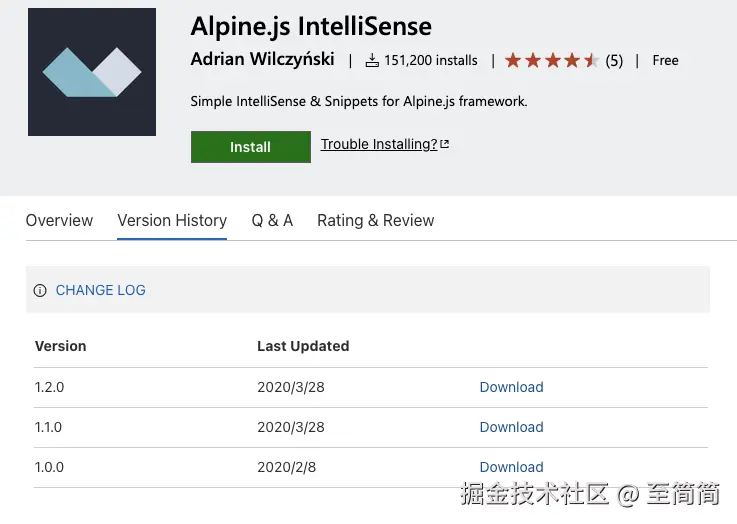This screenshot has width=737, height=524.
Task: Download version 1.2.0
Action: tap(511, 387)
